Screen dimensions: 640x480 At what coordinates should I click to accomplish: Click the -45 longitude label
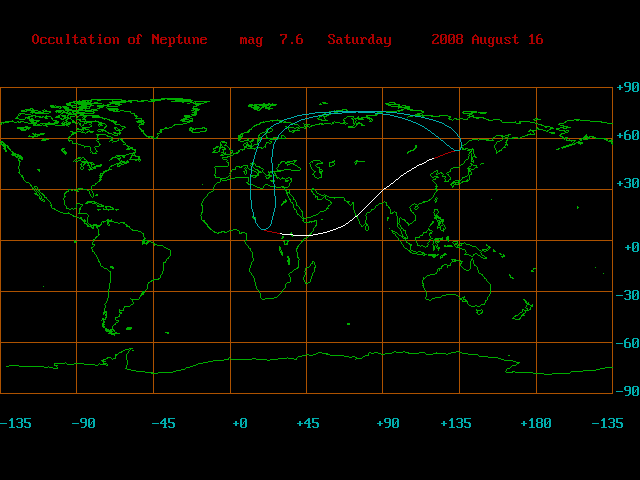coord(163,424)
